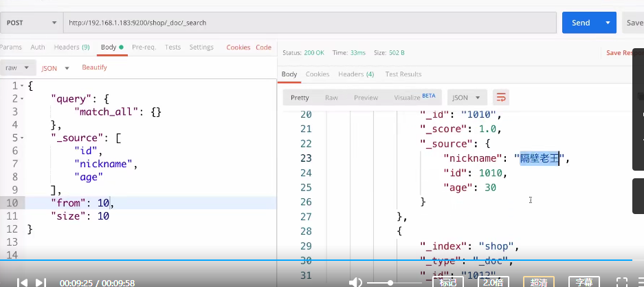Click the highlighted 隔壁老王 nickname value
The width and height of the screenshot is (644, 287).
pyautogui.click(x=539, y=158)
